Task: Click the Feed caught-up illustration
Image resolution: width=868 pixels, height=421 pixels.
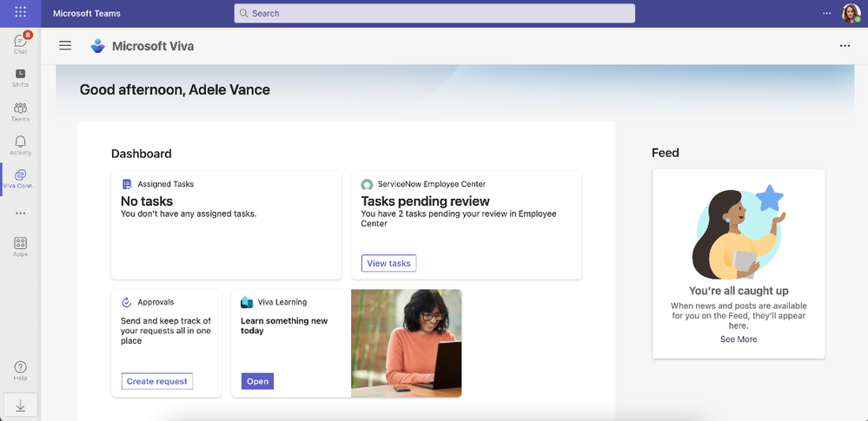Action: 739,233
